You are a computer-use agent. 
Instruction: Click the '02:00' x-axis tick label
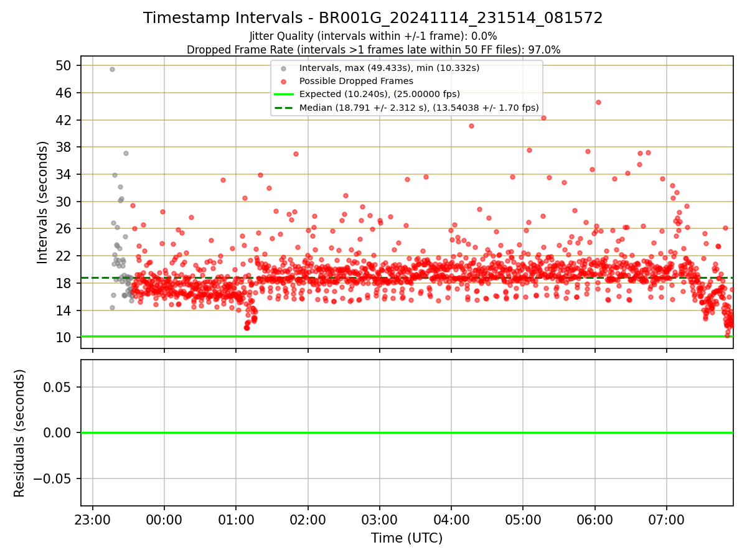[x=308, y=519]
